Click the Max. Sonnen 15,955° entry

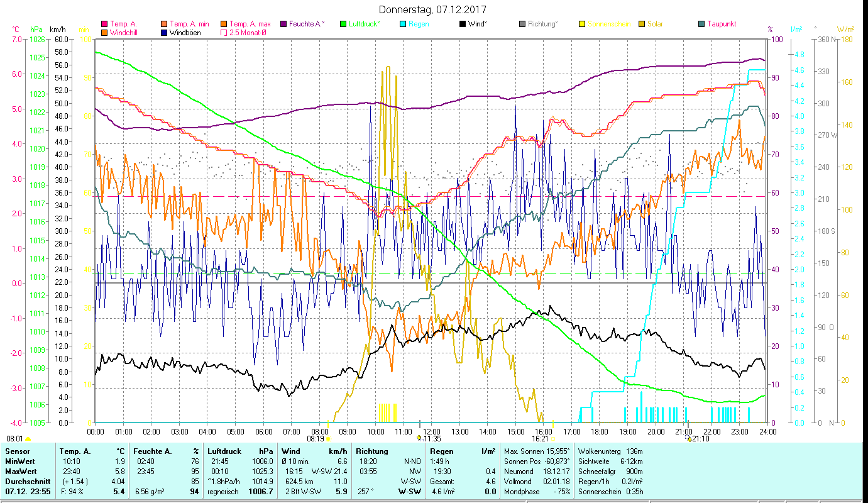(x=537, y=451)
